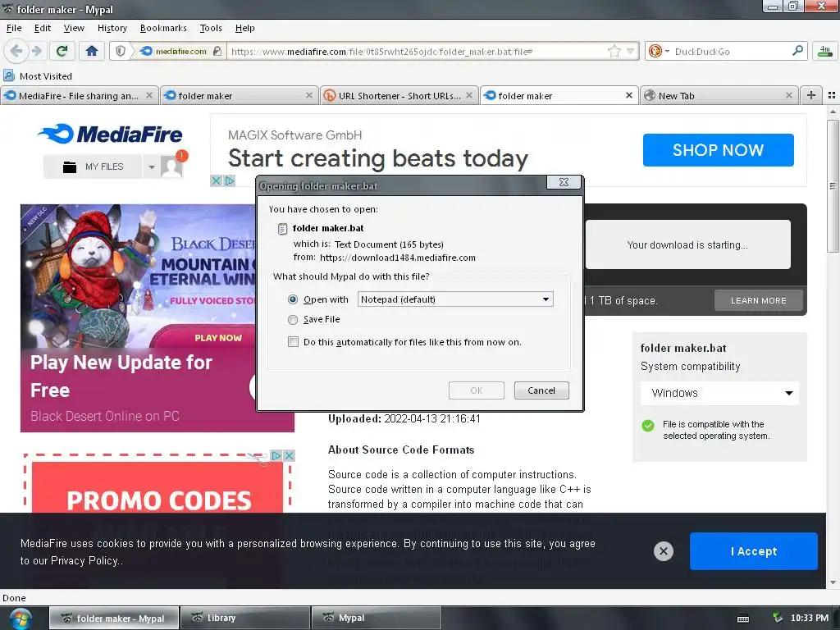The image size is (840, 630).
Task: Select the Save File radio button
Action: click(293, 320)
